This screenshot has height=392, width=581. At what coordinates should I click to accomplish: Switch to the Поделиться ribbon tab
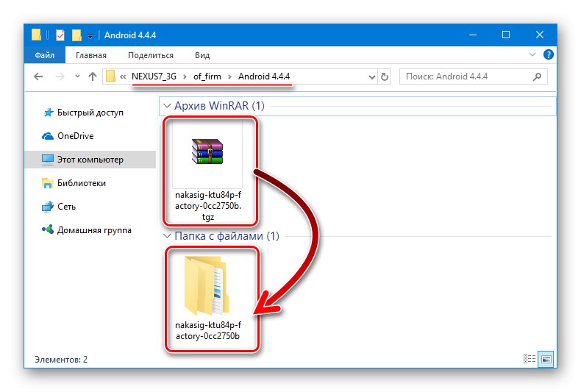pos(151,55)
